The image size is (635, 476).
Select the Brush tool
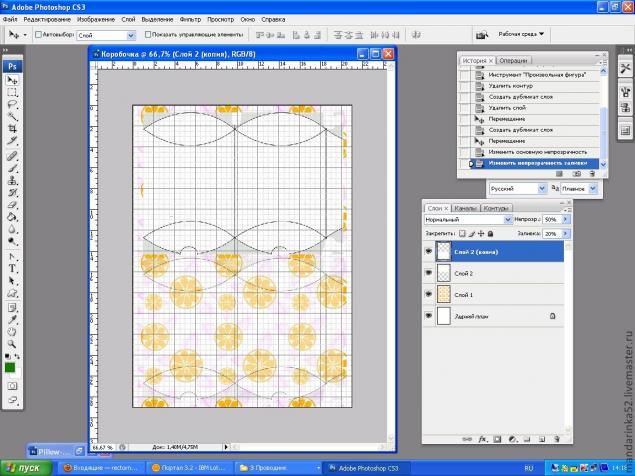[x=13, y=169]
